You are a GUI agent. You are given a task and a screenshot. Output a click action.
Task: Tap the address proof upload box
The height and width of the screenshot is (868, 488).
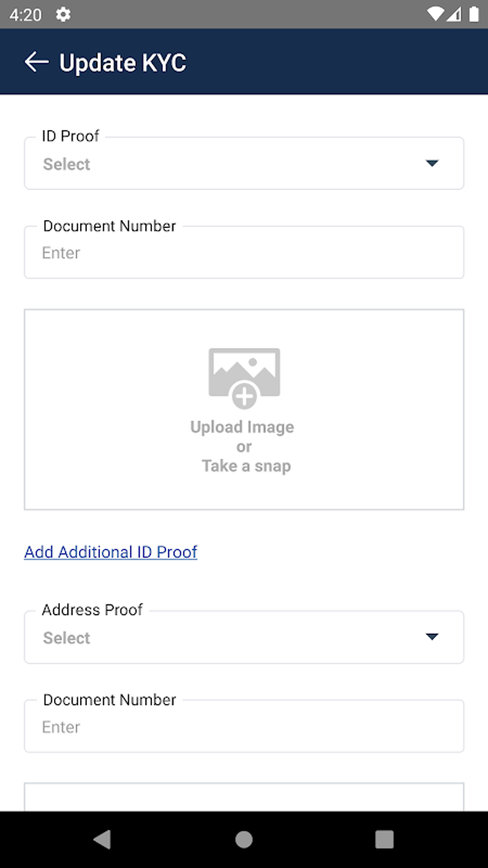click(x=244, y=797)
